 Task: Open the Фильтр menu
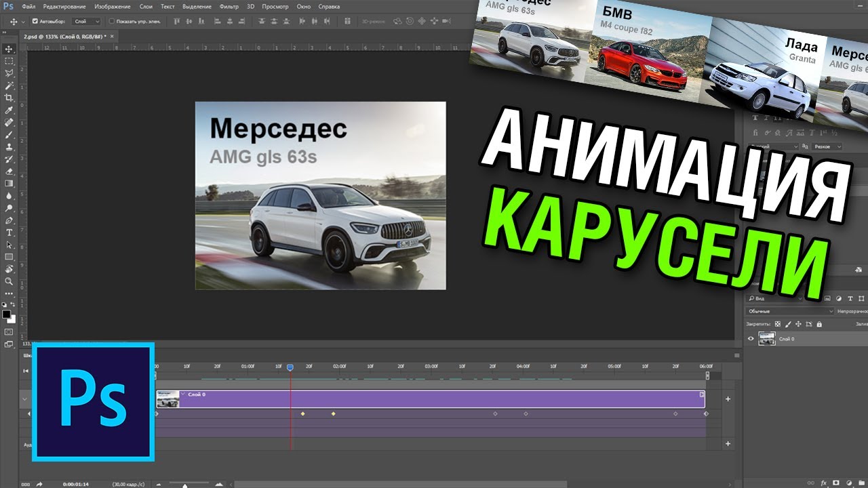click(x=229, y=6)
